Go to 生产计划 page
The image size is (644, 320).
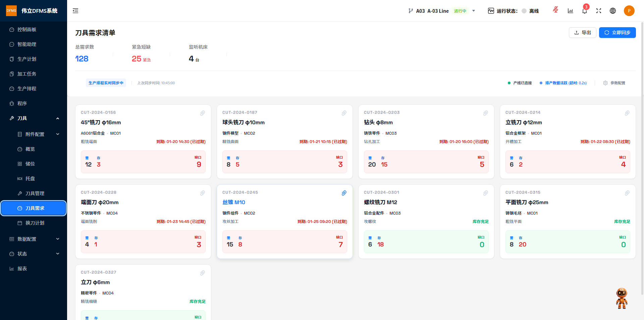[x=34, y=59]
